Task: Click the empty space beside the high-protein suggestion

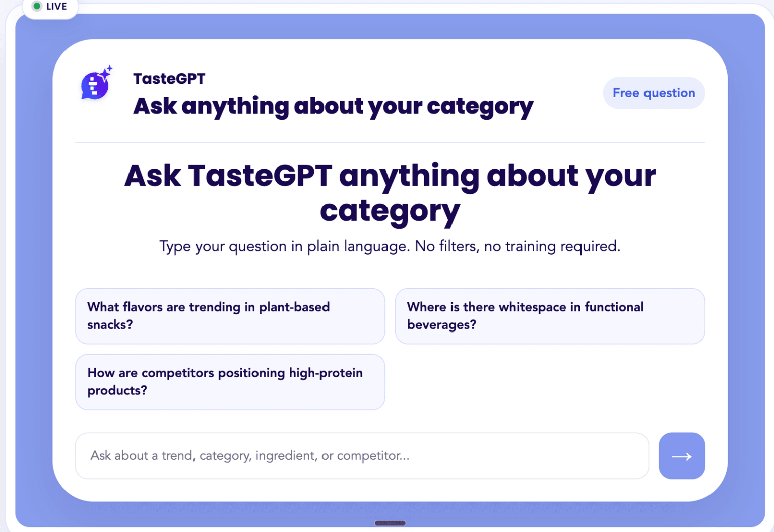Action: 550,382
